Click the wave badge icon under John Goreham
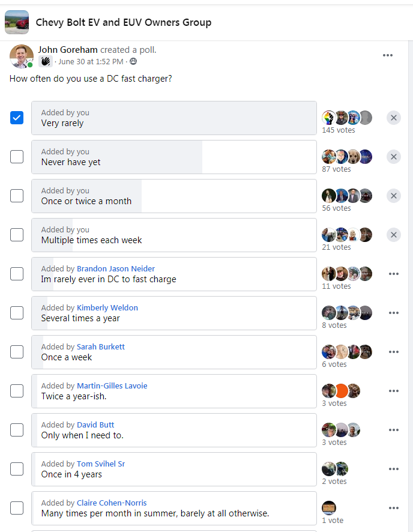This screenshot has height=532, width=413. (x=46, y=61)
